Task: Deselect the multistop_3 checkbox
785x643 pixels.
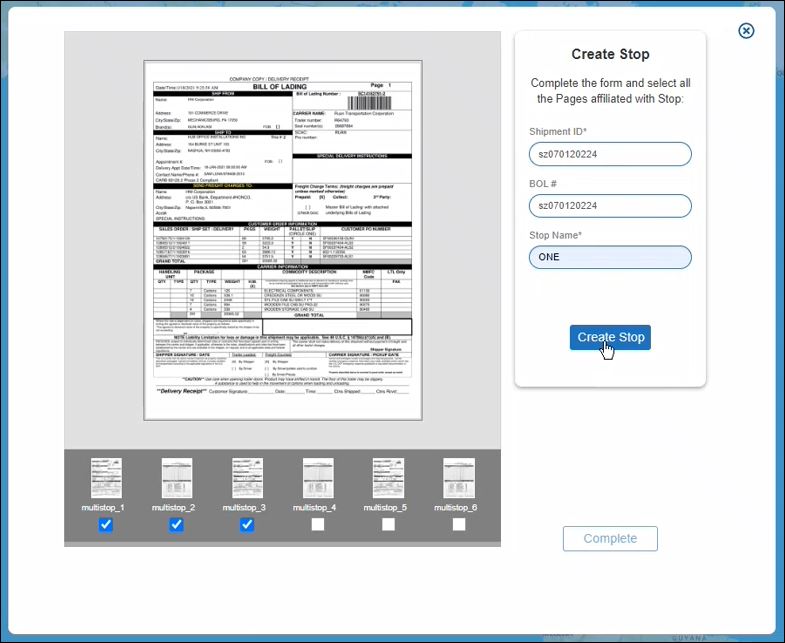Action: point(247,525)
